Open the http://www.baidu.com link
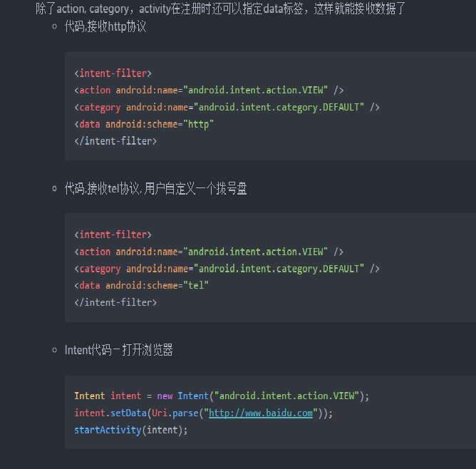The image size is (476, 469). pos(261,413)
